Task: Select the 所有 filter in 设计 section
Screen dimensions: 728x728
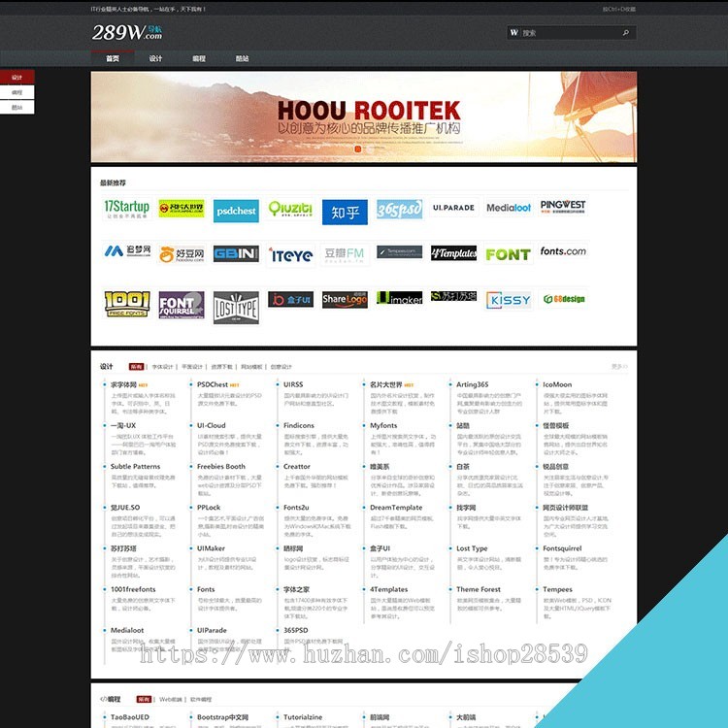Action: pyautogui.click(x=137, y=367)
